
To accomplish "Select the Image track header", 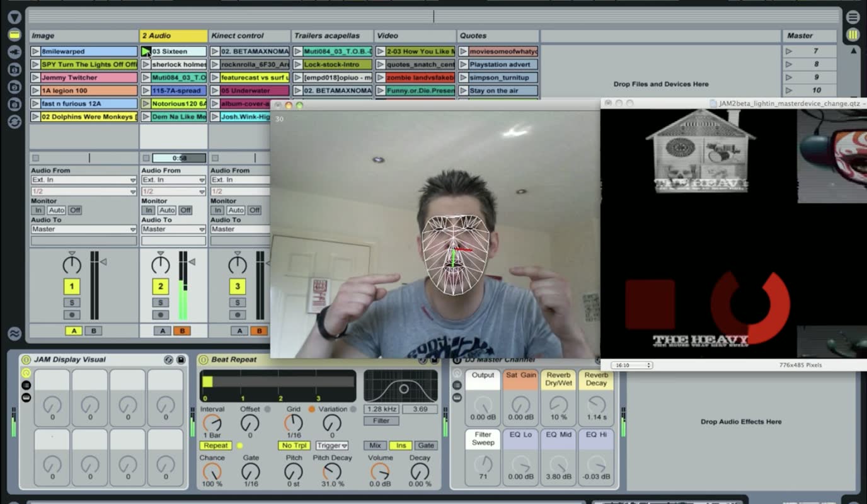I will 84,36.
